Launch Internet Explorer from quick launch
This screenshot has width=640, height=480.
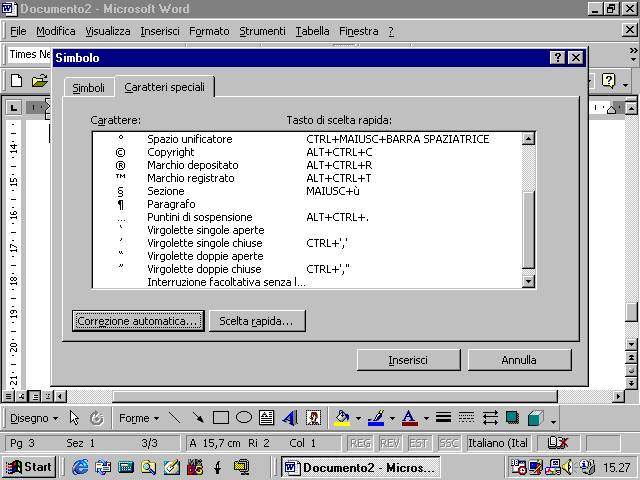point(80,467)
